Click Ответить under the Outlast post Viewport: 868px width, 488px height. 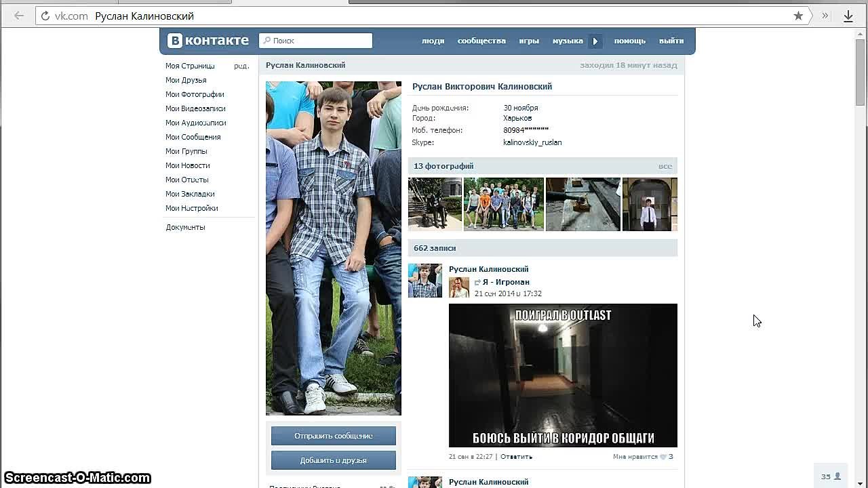(516, 456)
